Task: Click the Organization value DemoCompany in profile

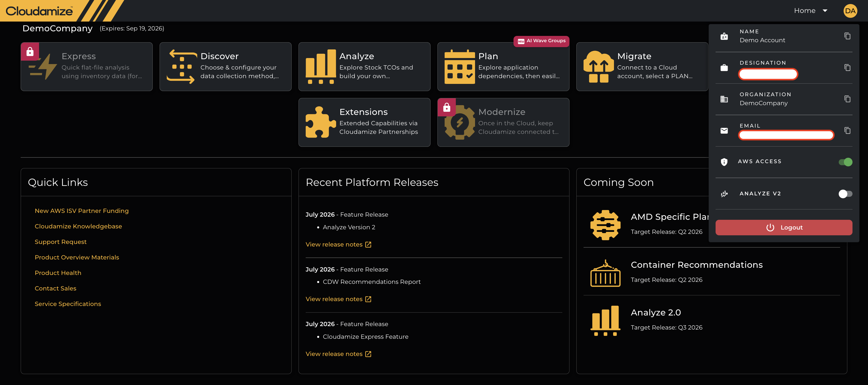Action: tap(764, 103)
